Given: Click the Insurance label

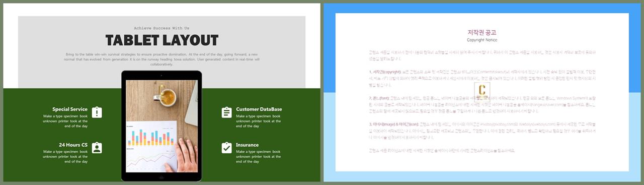Looking at the screenshot, I should (248, 145).
